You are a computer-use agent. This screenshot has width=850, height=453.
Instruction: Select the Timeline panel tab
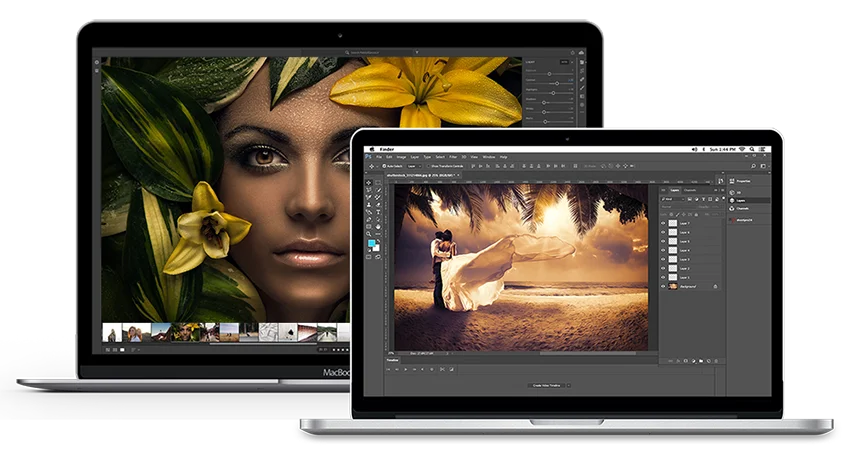392,360
